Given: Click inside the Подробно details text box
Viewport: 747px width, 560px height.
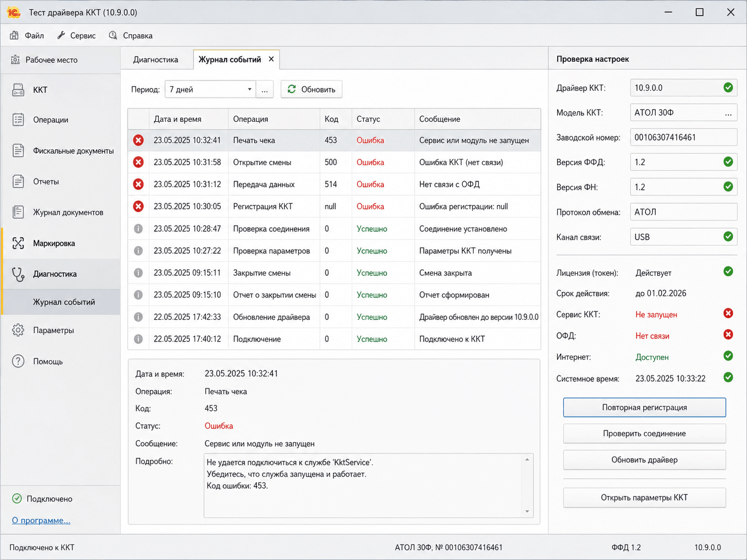Looking at the screenshot, I should click(x=364, y=485).
